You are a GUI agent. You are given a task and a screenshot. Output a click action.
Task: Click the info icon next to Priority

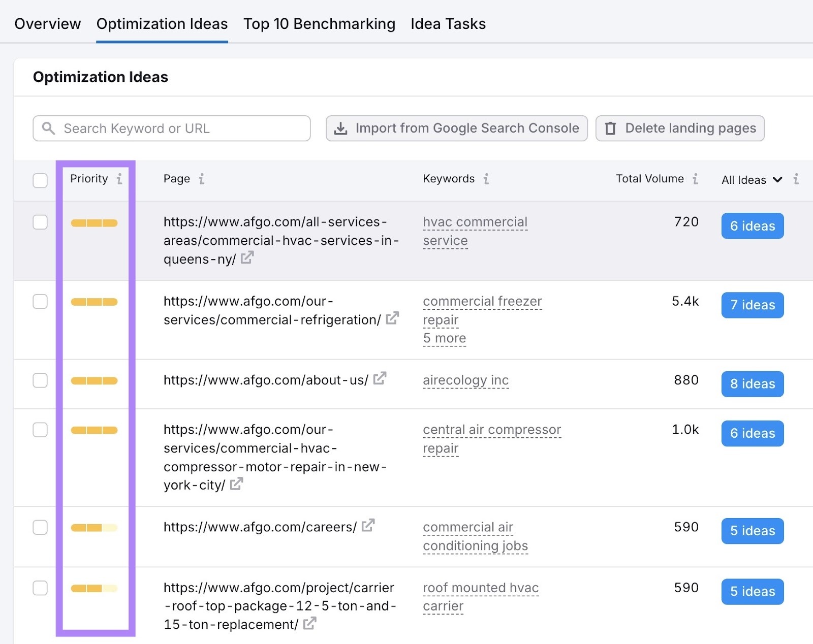pos(119,179)
